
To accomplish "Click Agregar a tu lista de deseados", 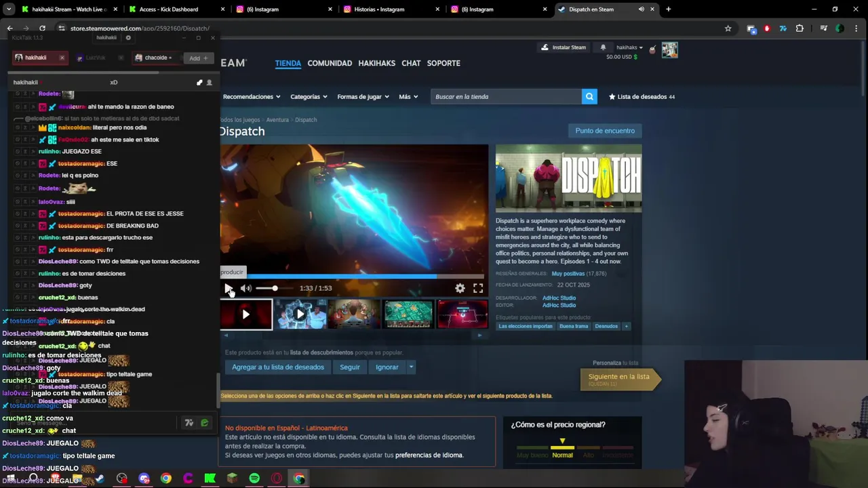I will [278, 367].
